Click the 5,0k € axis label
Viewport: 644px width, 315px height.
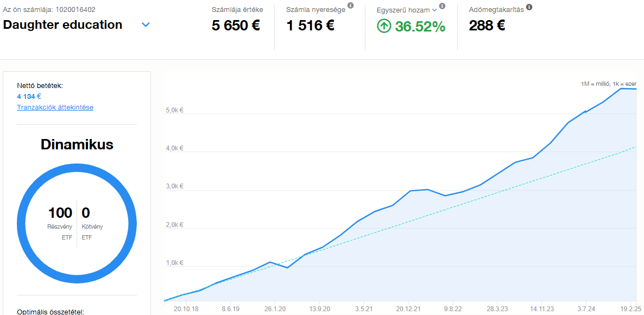(x=175, y=110)
